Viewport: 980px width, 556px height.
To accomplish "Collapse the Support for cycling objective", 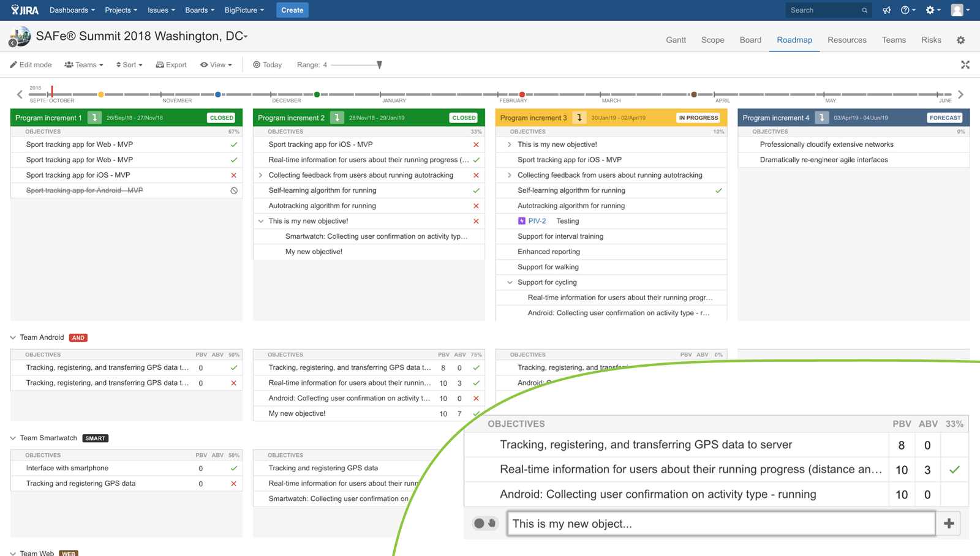I will point(509,282).
